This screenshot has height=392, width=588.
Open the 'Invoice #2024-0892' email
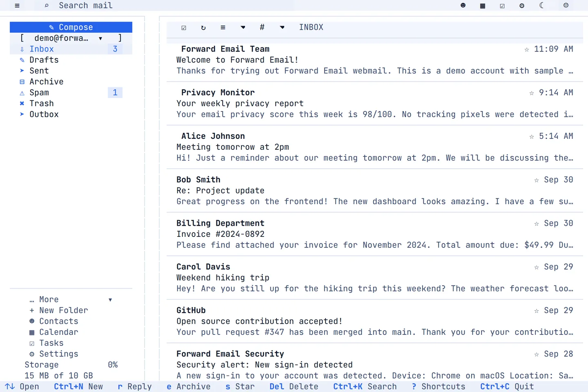(x=374, y=234)
